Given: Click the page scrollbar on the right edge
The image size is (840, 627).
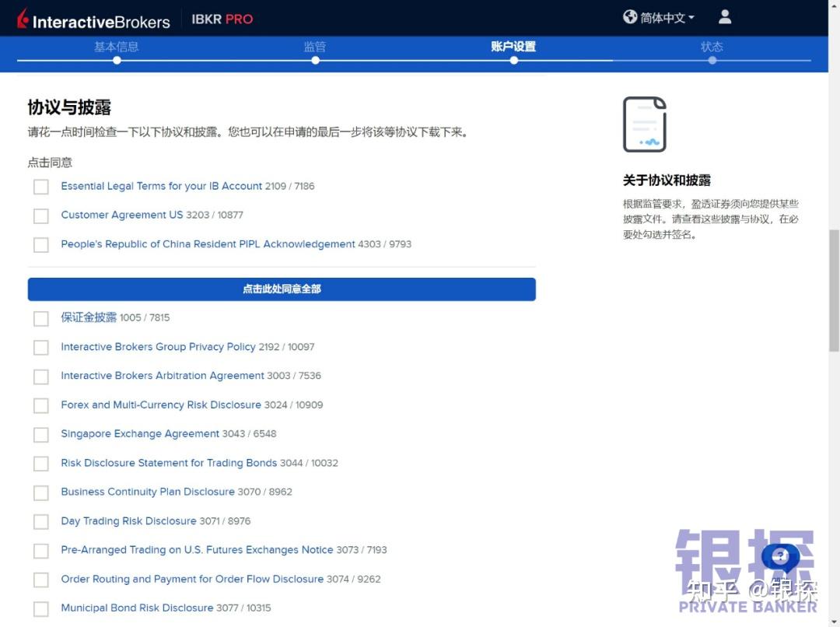Looking at the screenshot, I should coord(835,272).
